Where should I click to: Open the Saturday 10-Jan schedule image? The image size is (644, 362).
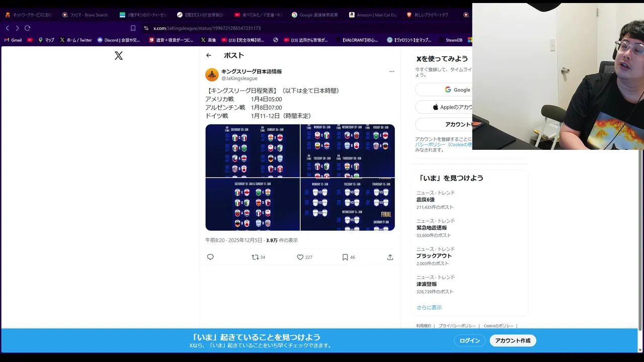pyautogui.click(x=253, y=204)
